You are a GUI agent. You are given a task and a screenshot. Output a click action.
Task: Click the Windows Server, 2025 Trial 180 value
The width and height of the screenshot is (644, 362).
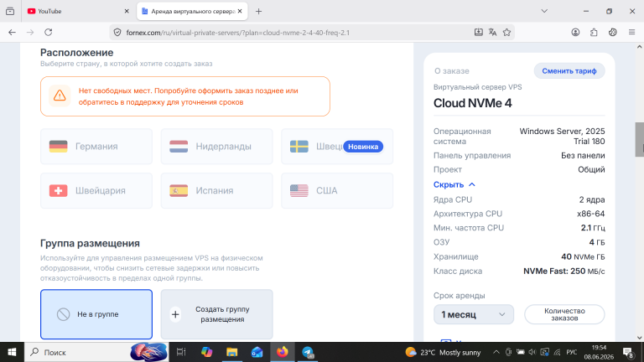[562, 137]
